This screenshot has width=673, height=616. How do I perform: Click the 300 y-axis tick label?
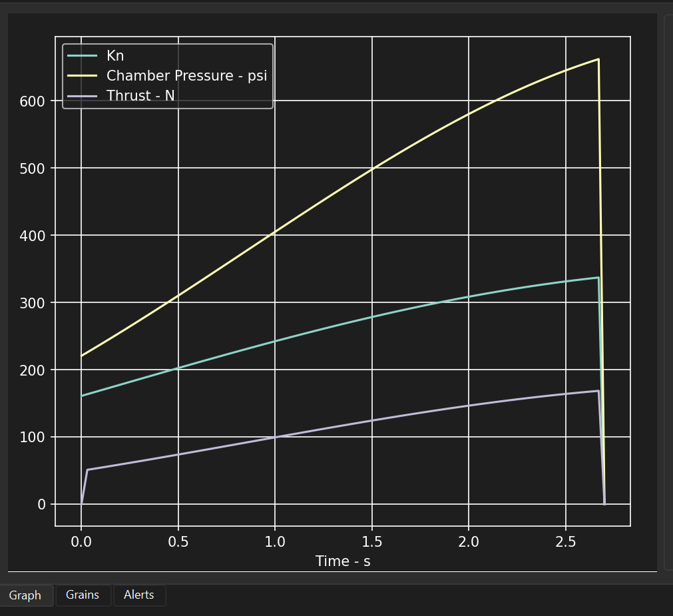click(x=32, y=303)
